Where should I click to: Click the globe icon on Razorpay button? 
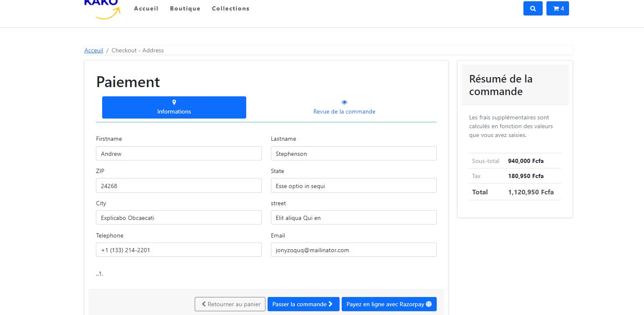tap(431, 304)
